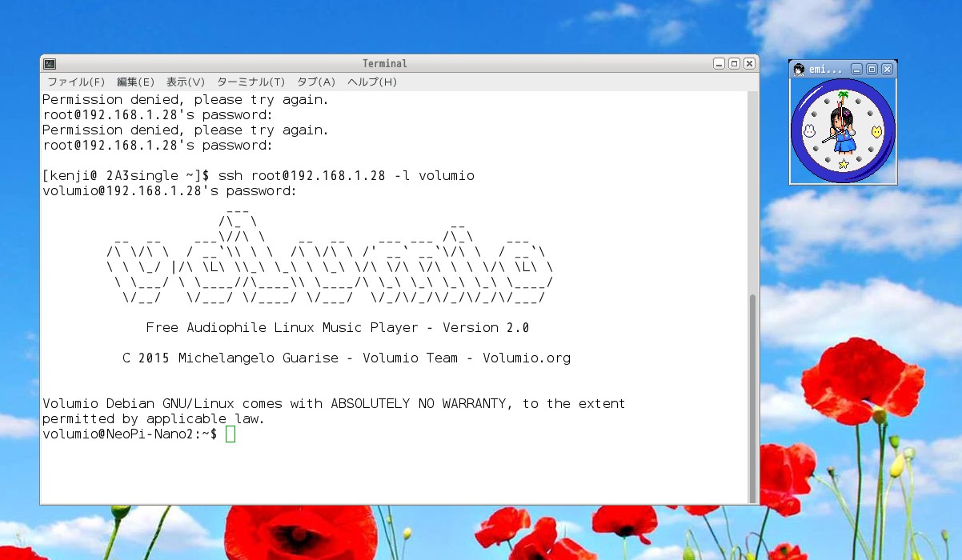Open the 編集(E) menu
This screenshot has height=560, width=962.
coord(135,82)
